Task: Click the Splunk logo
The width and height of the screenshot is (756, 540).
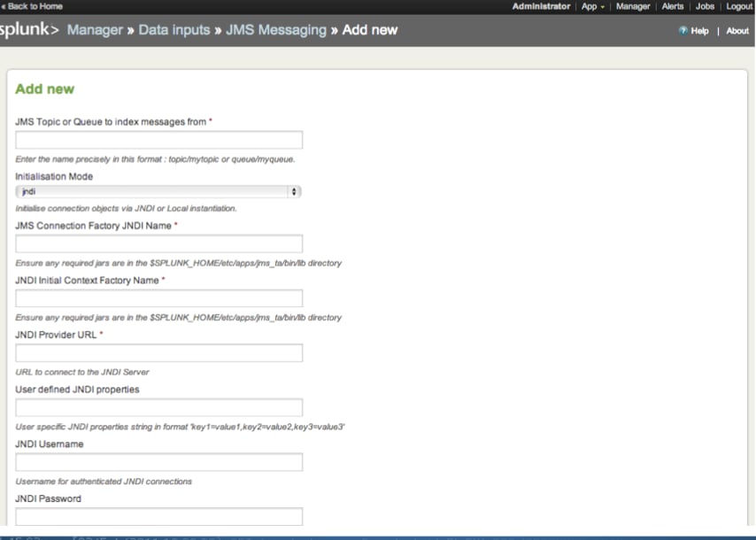Action: [x=28, y=30]
